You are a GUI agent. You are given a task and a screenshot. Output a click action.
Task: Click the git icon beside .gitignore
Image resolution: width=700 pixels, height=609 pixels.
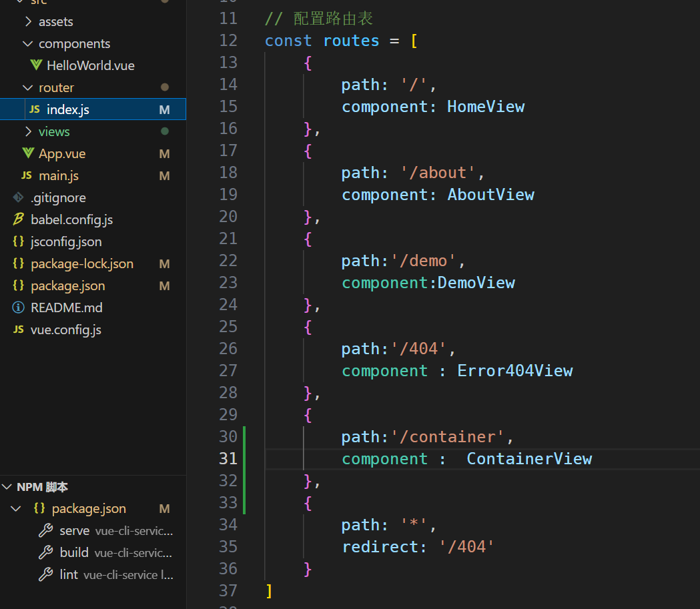[18, 197]
